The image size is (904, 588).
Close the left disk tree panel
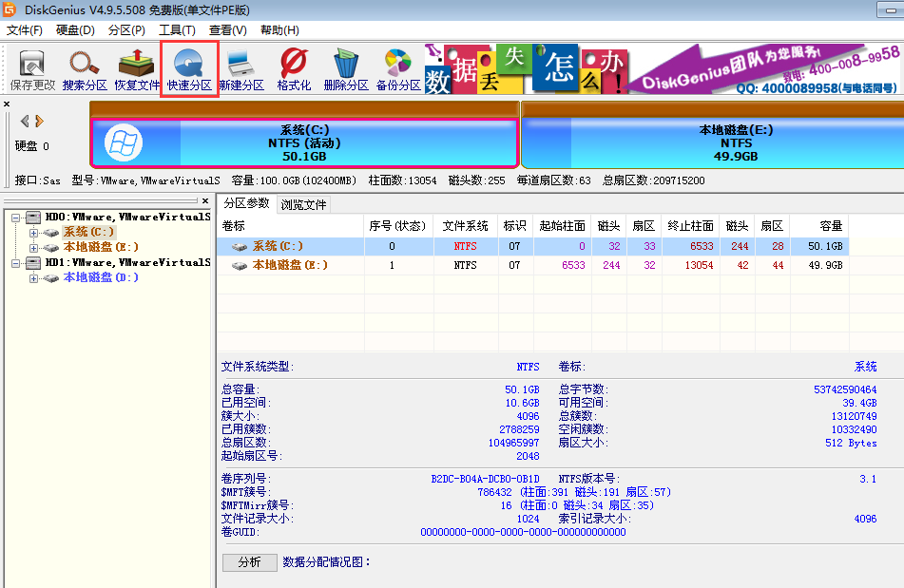[x=205, y=200]
